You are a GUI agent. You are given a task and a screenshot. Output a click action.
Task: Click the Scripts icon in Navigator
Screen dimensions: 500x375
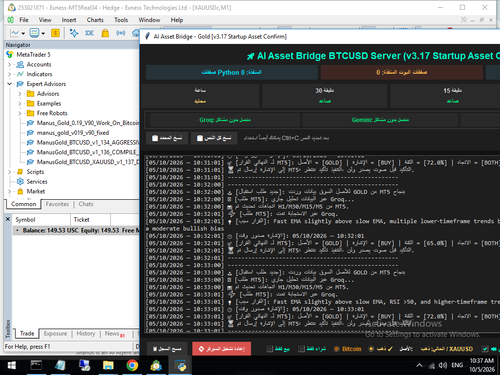click(20, 172)
